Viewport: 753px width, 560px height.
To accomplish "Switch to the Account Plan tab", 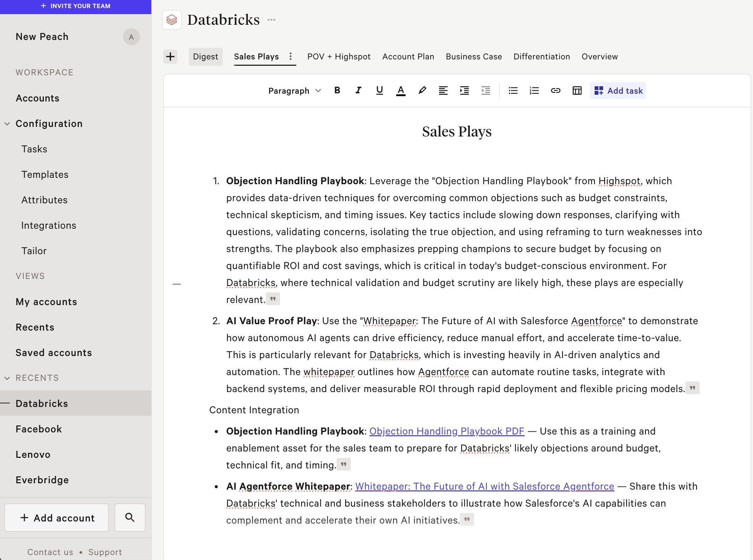I will click(408, 57).
